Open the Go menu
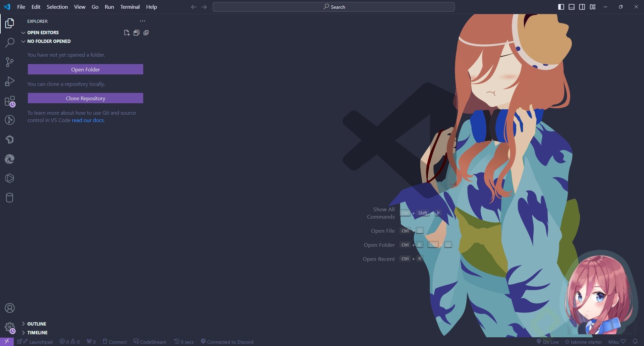 [x=95, y=7]
